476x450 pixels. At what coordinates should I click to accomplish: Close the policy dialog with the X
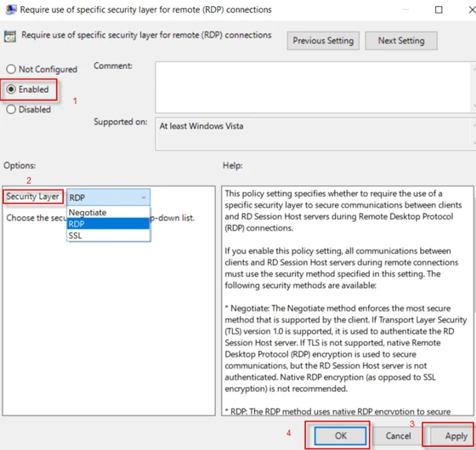pyautogui.click(x=462, y=10)
